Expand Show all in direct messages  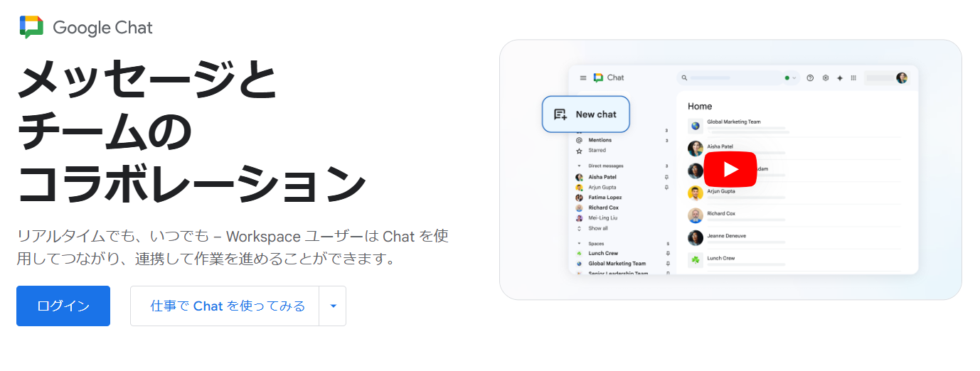tap(597, 228)
